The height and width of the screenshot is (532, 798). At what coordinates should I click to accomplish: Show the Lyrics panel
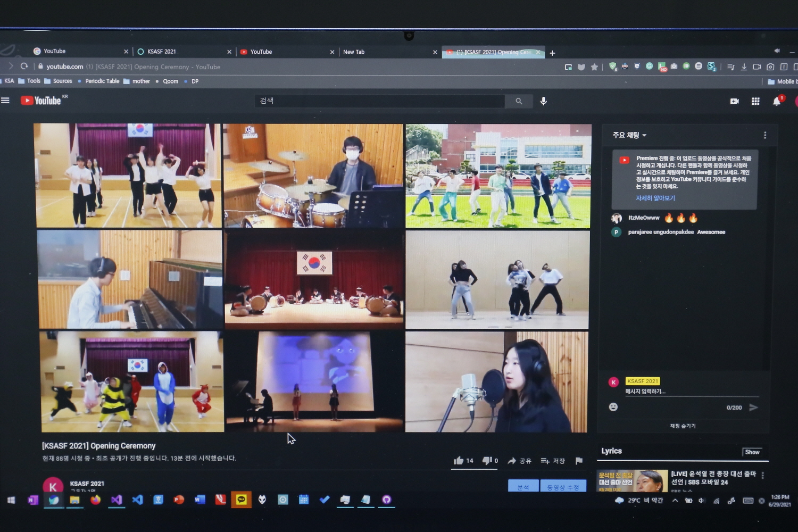[752, 452]
